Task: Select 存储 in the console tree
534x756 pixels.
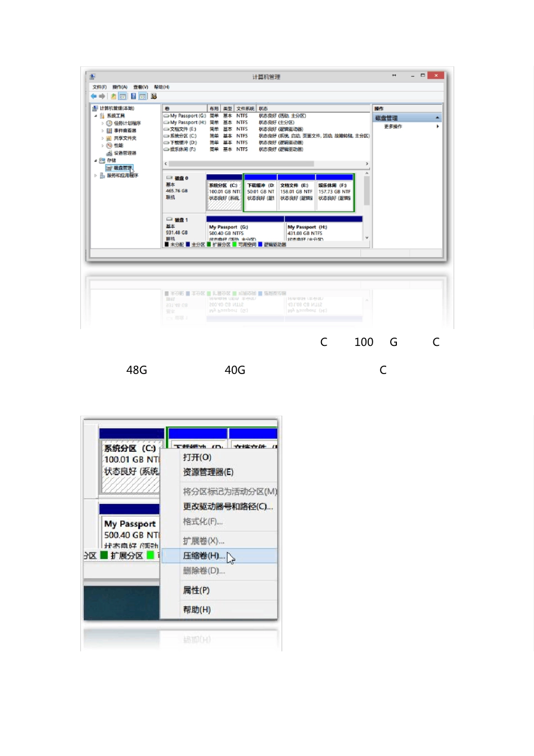Action: click(x=111, y=160)
